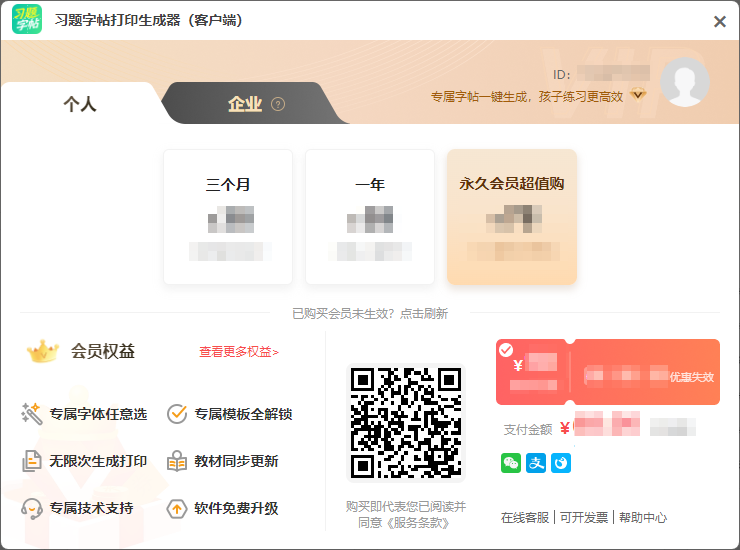Click the magic wand icon for 专属字体任意选
This screenshot has width=740, height=550.
coord(32,414)
